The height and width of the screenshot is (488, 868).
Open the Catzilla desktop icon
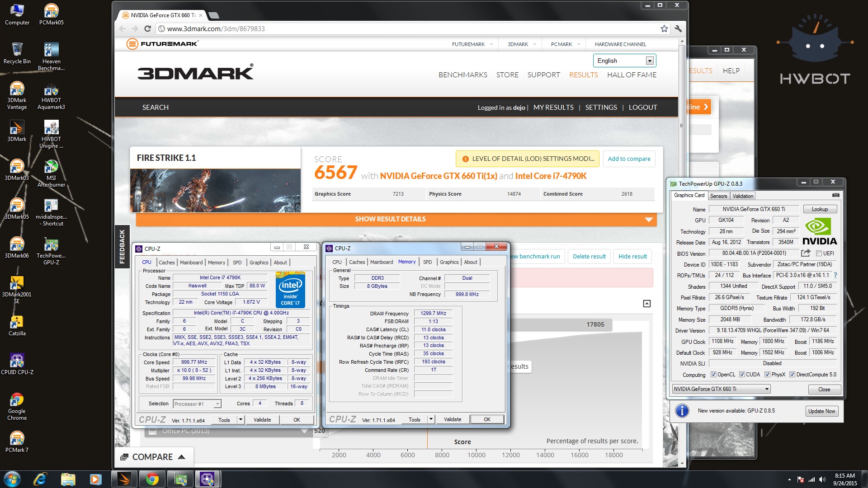point(17,325)
